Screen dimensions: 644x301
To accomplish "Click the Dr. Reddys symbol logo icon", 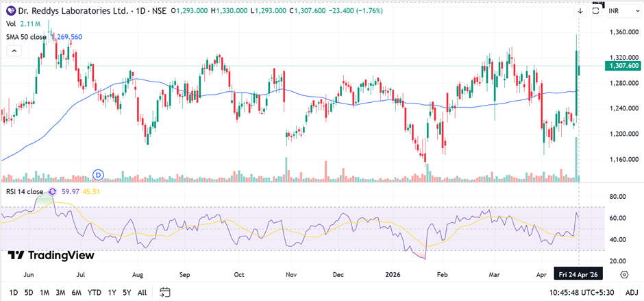I will pyautogui.click(x=10, y=12).
